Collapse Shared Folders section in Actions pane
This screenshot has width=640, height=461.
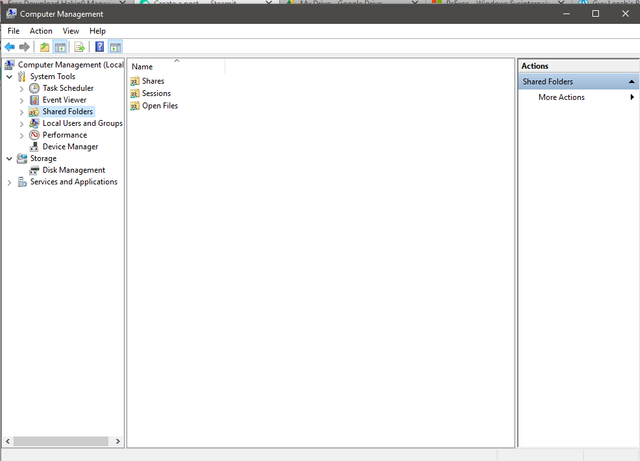pos(631,82)
